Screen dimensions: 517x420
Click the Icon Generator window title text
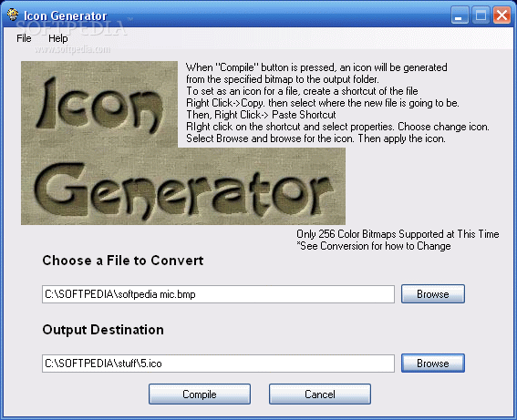click(x=66, y=15)
